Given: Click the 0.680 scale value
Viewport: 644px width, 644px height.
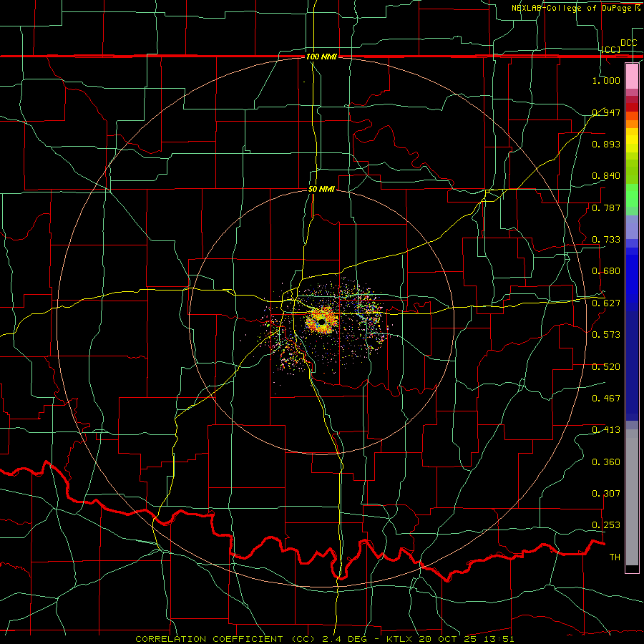Looking at the screenshot, I should pos(606,271).
